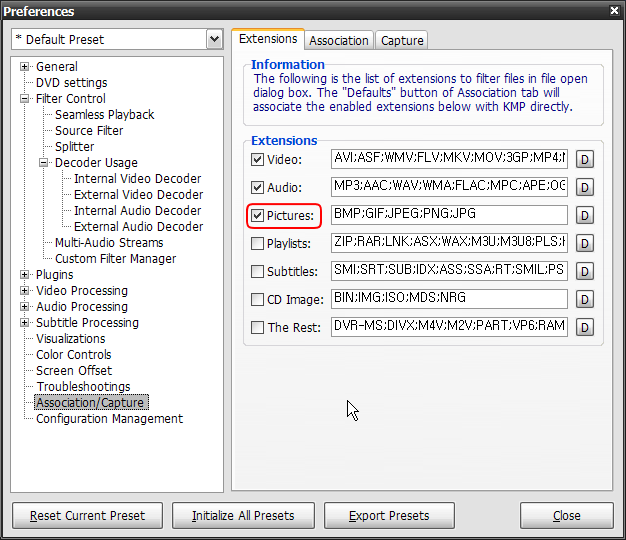626x540 pixels.
Task: Click the Export Presets button
Action: pyautogui.click(x=389, y=516)
